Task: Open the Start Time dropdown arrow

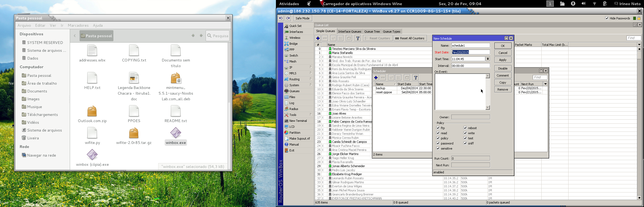Action: [488, 59]
